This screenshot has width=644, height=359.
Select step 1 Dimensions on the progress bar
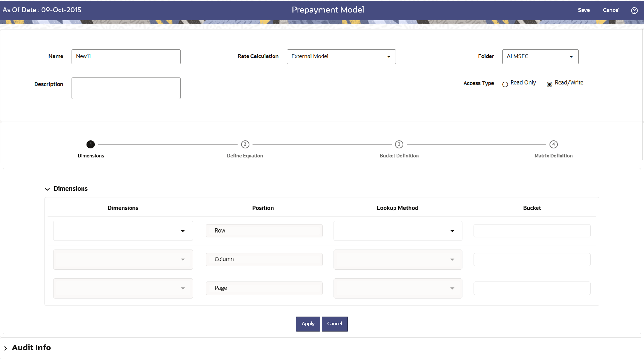click(x=91, y=145)
